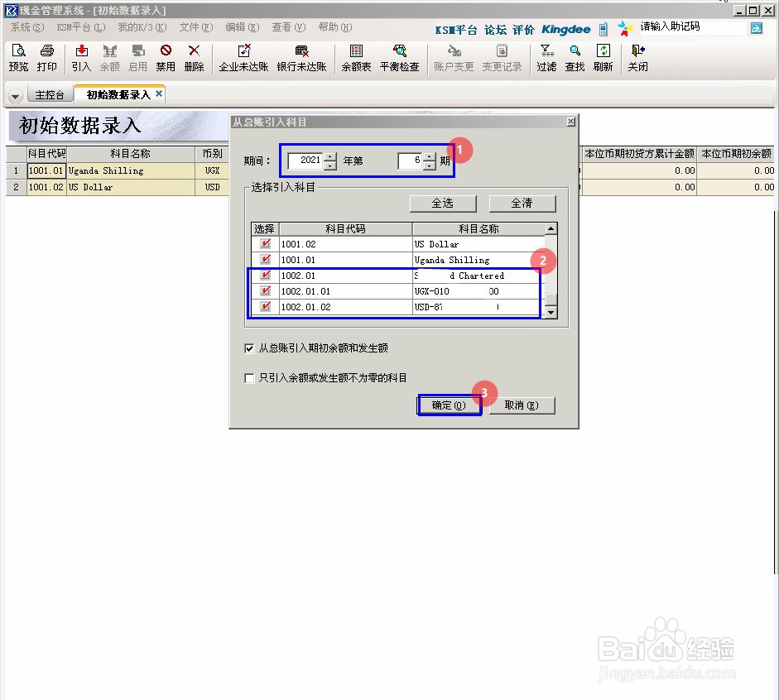Open the KSM平台(L) menu

[x=81, y=27]
